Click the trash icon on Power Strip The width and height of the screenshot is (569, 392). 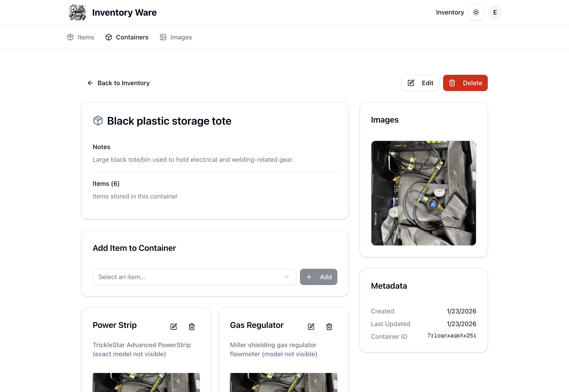[x=191, y=327]
